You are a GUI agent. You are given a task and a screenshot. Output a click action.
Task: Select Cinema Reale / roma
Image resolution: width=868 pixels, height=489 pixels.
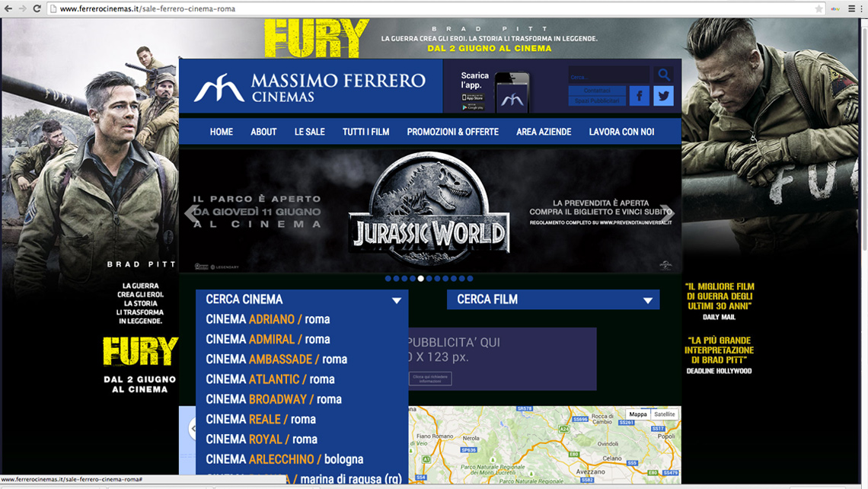[260, 419]
